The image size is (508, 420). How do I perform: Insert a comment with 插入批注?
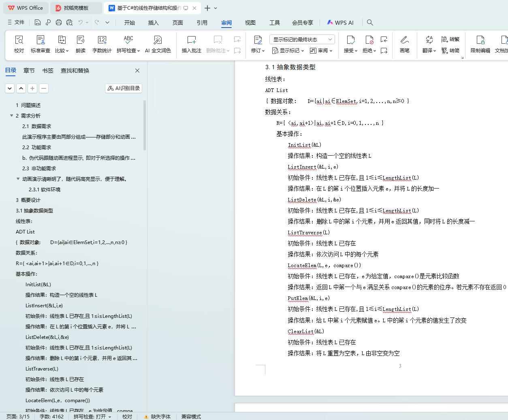point(191,44)
